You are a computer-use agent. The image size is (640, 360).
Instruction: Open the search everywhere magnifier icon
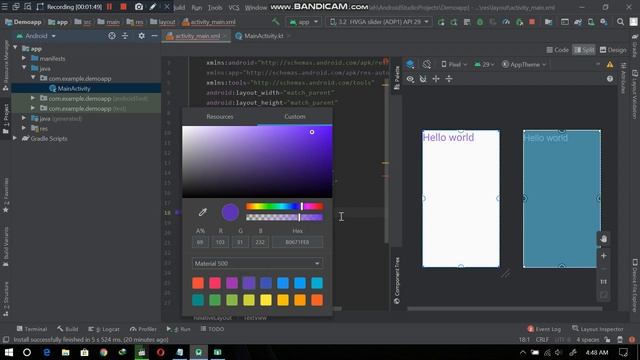[x=620, y=22]
